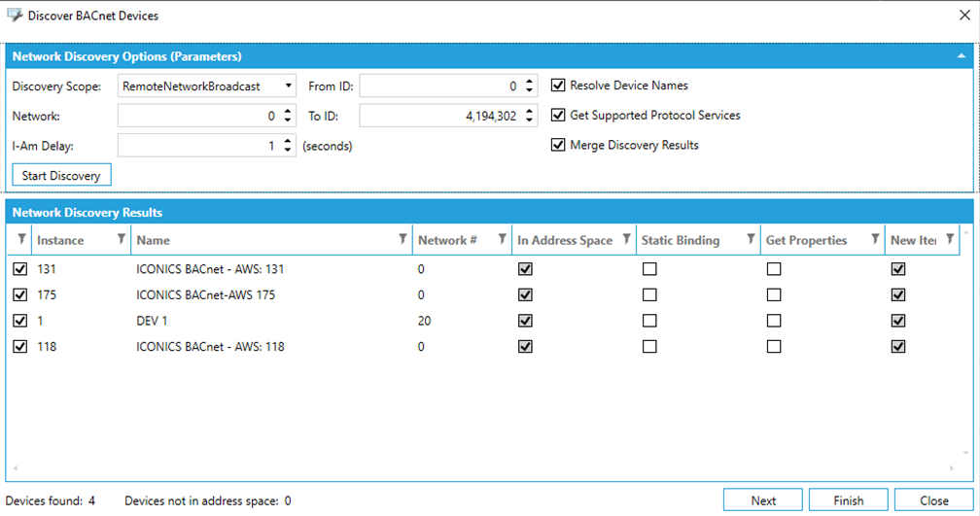Uncheck Resolve Device Names
Screen dimensions: 980x516
point(558,86)
